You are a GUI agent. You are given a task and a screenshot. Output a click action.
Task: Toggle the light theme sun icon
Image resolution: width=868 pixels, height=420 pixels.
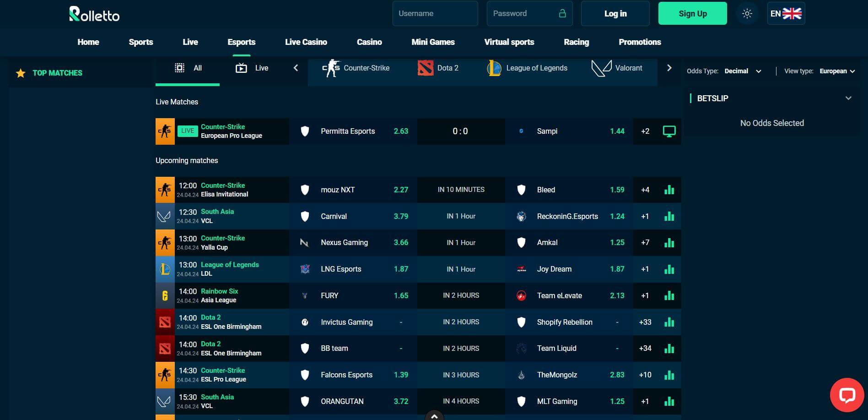coord(747,13)
